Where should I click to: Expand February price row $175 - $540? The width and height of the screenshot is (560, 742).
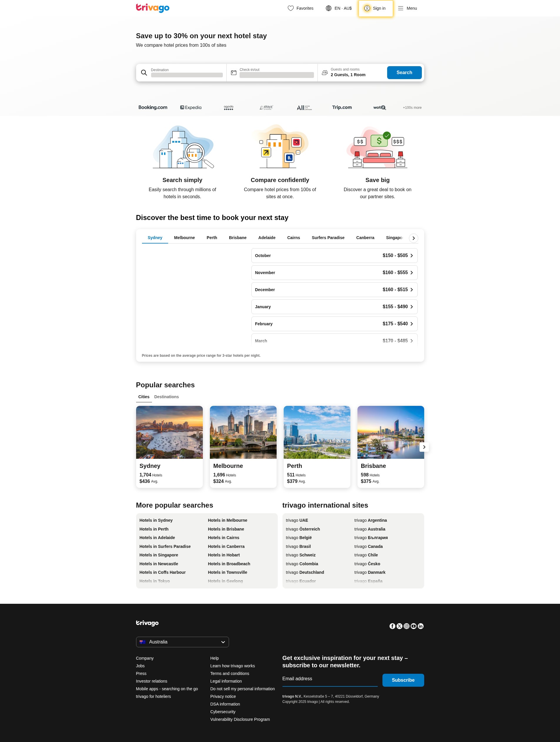click(334, 324)
